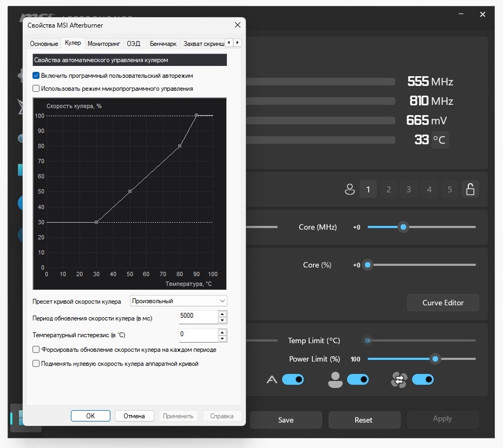This screenshot has height=448, width=503.
Task: Click the auto fan "A" icon
Action: click(272, 380)
